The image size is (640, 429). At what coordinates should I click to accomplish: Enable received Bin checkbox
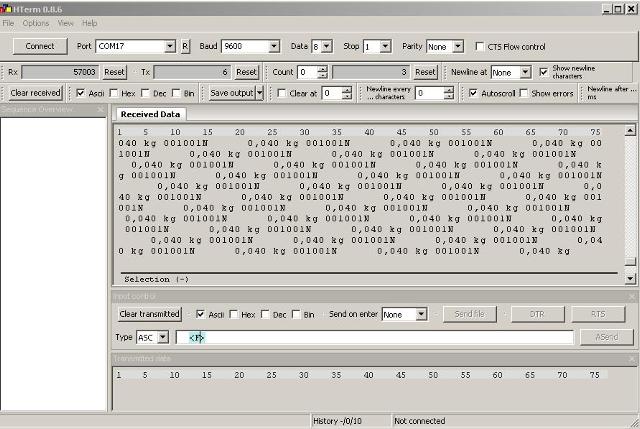[176, 93]
